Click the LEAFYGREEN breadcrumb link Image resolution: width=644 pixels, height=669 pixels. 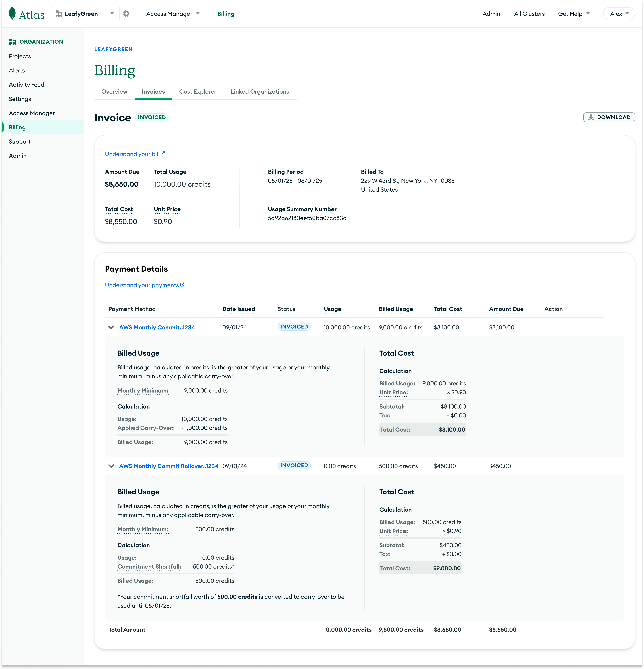point(113,49)
